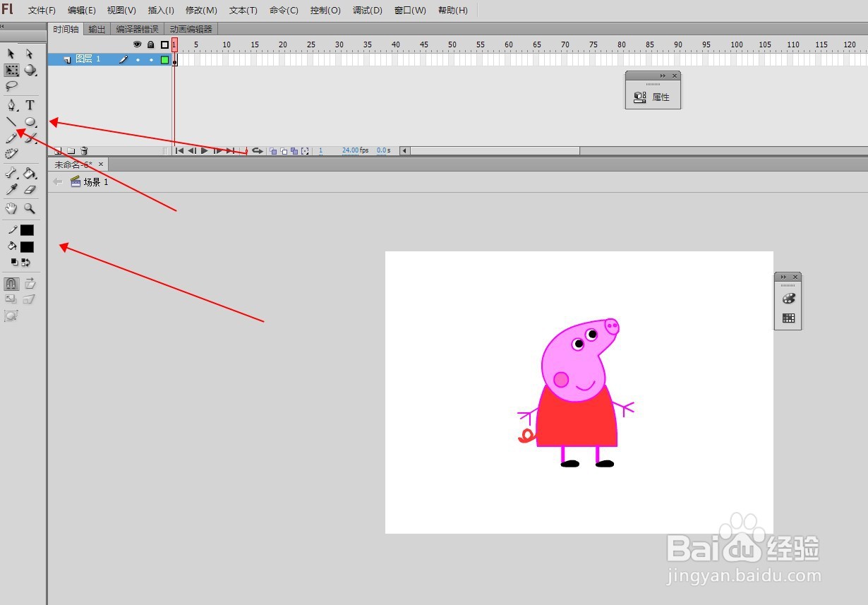
Task: Play the timeline animation
Action: [x=205, y=150]
